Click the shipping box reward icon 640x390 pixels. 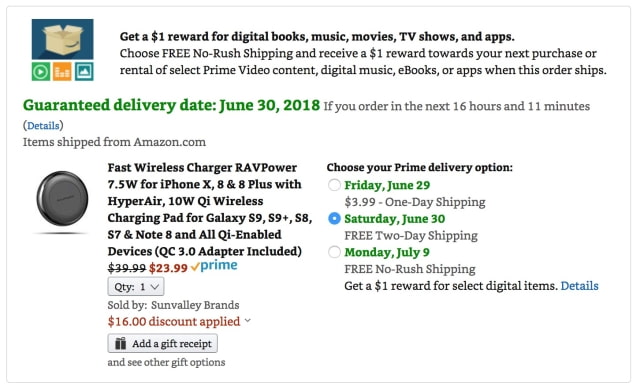point(62,39)
